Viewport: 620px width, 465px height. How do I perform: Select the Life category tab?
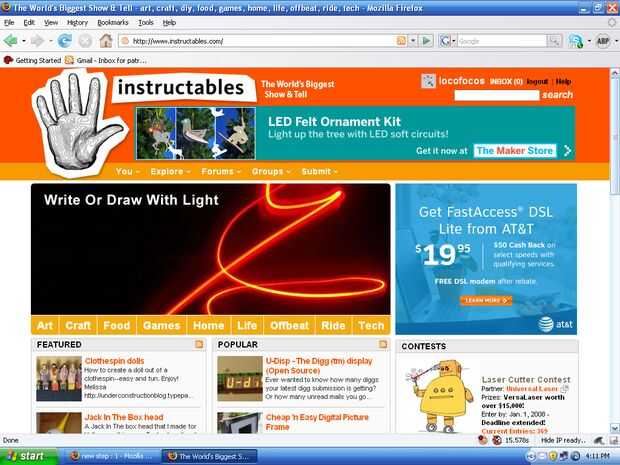[x=247, y=325]
